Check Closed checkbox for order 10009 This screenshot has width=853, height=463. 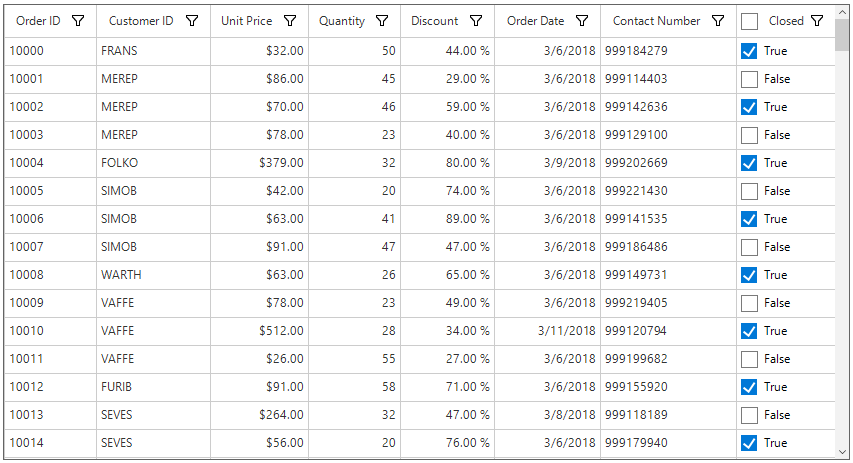pos(749,304)
